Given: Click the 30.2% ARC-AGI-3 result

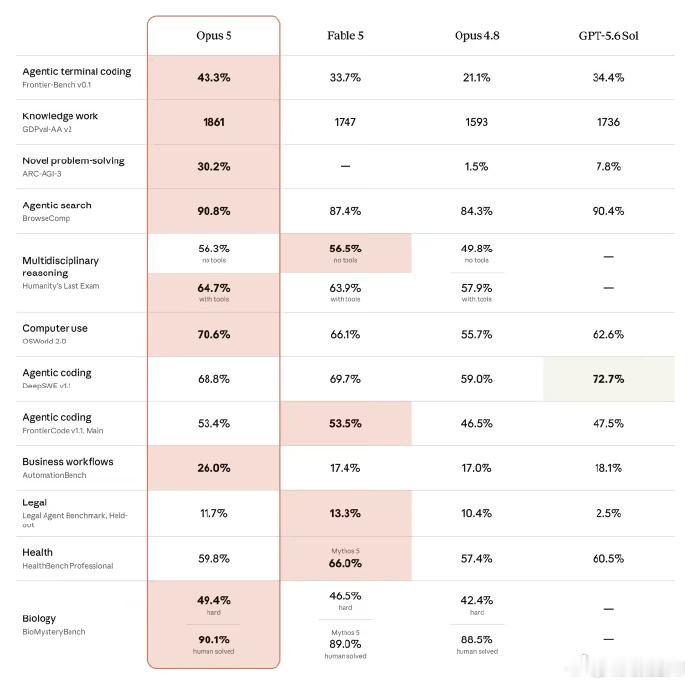Looking at the screenshot, I should coord(214,166).
